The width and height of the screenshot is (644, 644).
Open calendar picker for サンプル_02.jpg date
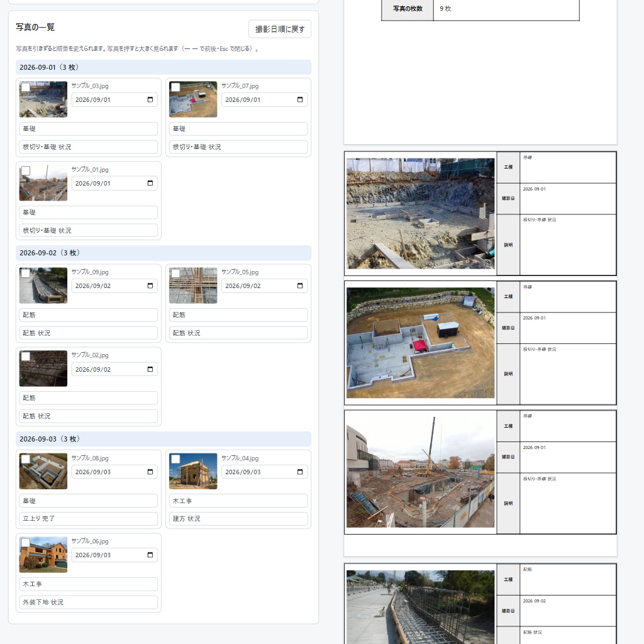[150, 369]
